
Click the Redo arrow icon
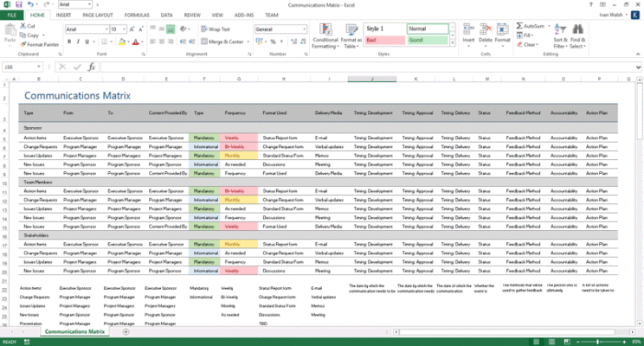(46, 4)
